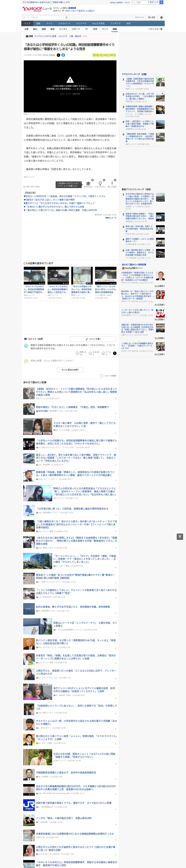Dismiss the 紀州のドン・ファン article with its x
This screenshot has height=868, width=186.
point(115,398)
